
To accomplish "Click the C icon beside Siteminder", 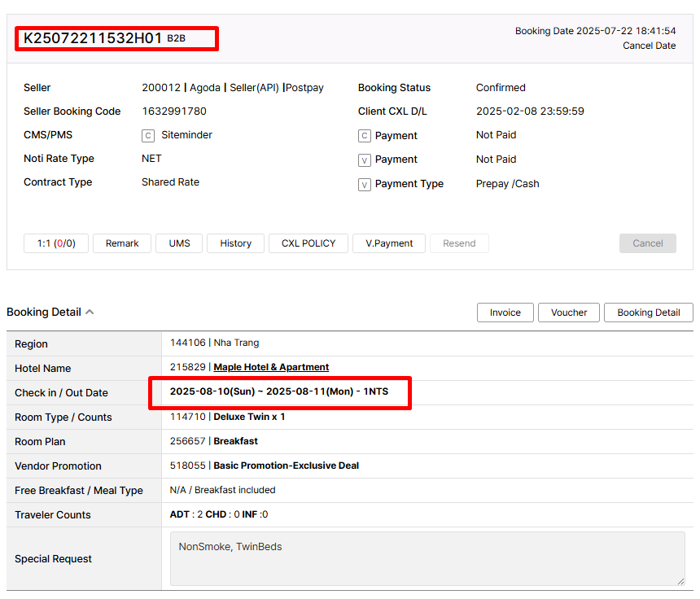I will pyautogui.click(x=148, y=136).
